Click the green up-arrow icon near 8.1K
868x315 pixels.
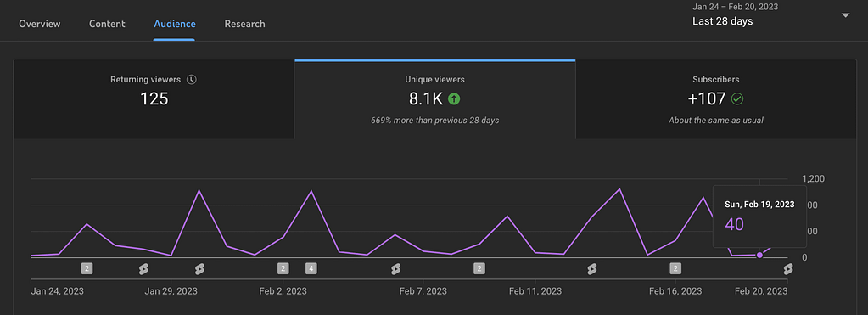pos(454,99)
